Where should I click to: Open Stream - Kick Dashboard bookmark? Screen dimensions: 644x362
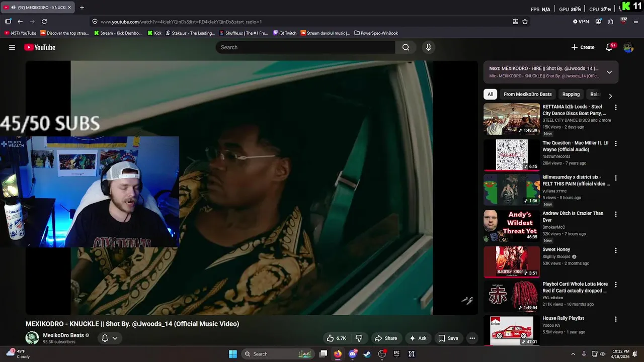coord(118,33)
